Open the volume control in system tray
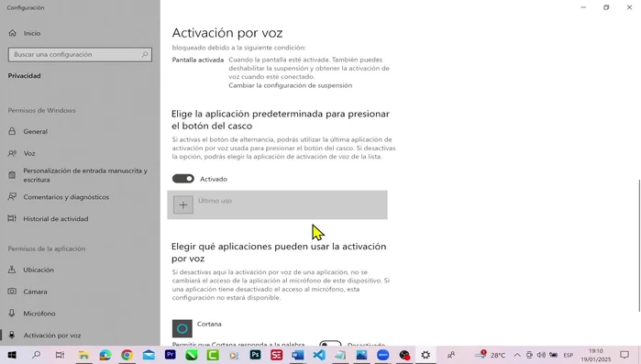This screenshot has height=364, width=641. click(541, 355)
